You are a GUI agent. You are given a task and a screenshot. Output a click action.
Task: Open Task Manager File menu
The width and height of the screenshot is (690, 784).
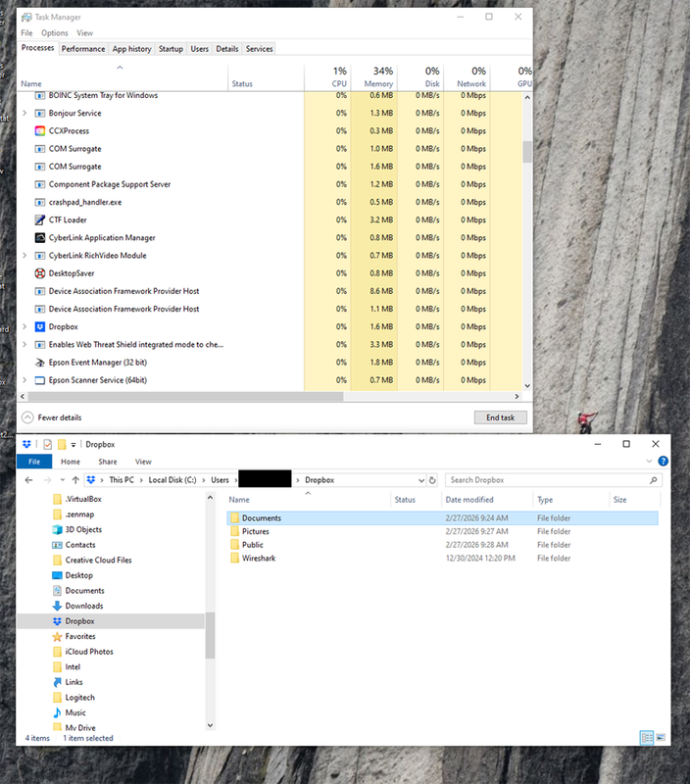[26, 33]
